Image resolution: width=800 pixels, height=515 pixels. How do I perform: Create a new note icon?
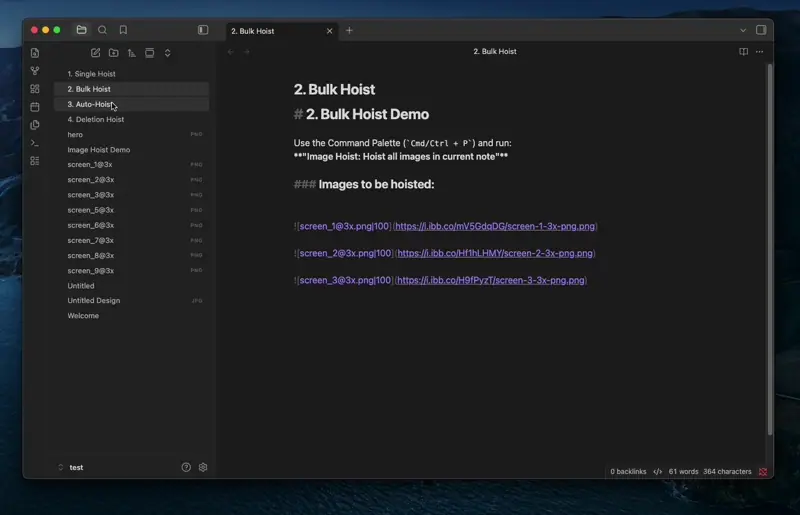(x=95, y=53)
